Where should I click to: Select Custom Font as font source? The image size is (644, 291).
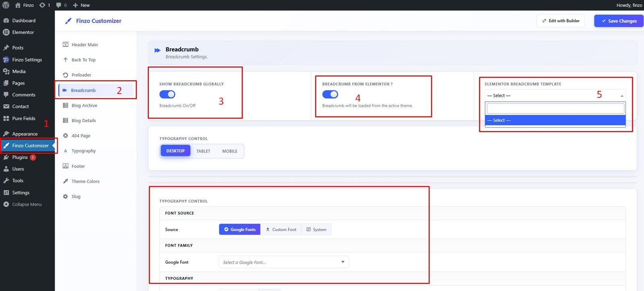click(x=281, y=229)
